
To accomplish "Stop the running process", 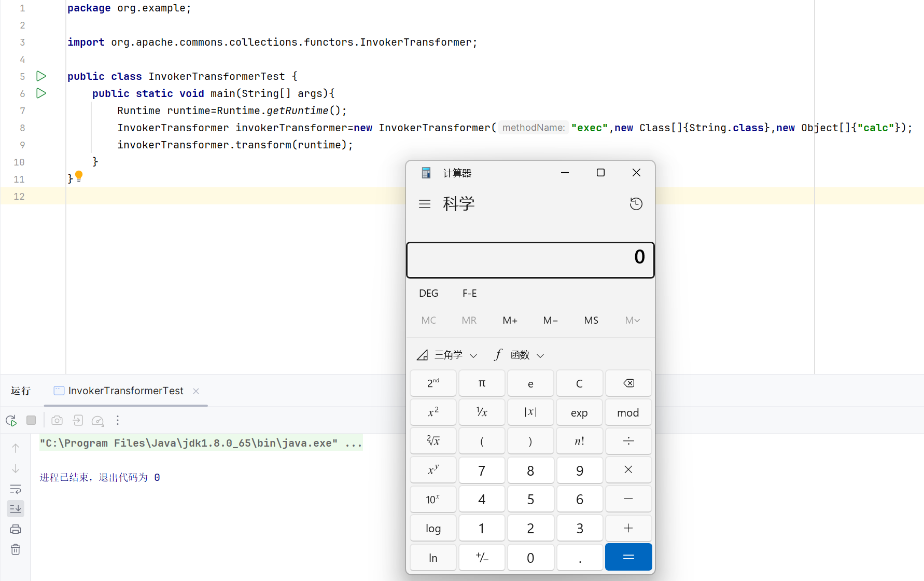I will coord(31,420).
